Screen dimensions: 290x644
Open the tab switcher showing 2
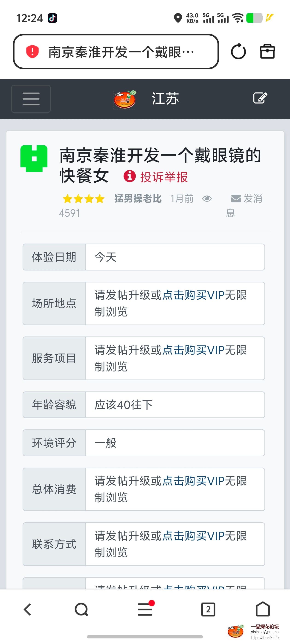(x=208, y=609)
